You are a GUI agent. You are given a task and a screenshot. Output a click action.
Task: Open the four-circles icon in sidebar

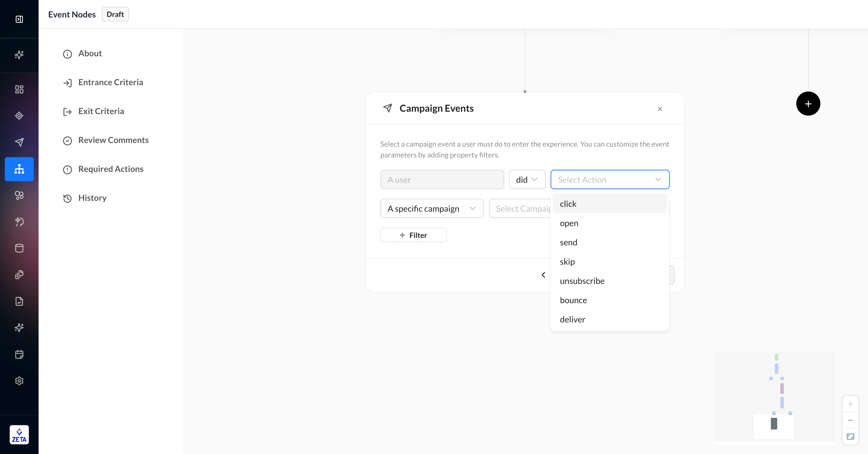point(19,195)
